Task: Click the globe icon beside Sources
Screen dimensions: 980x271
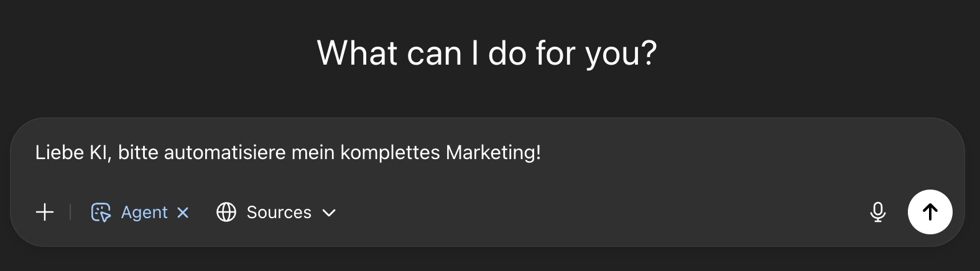Action: [x=226, y=213]
